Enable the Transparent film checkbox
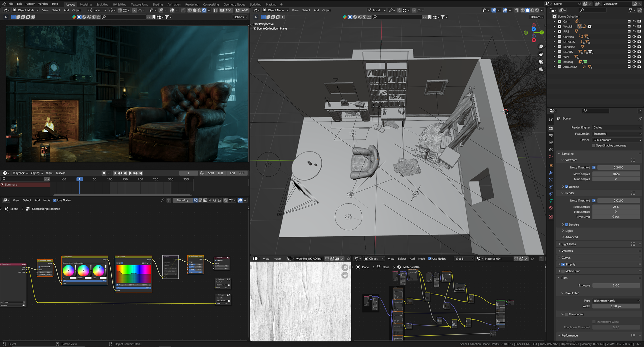 567,314
